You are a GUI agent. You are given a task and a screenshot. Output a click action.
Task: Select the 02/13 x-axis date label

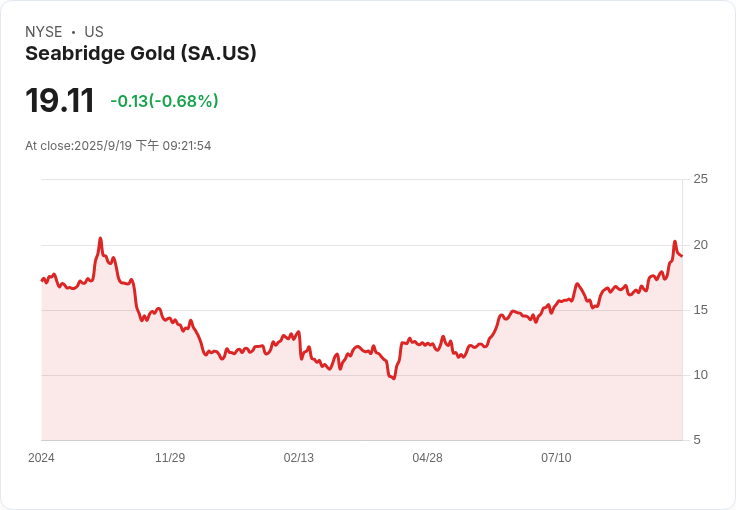(x=298, y=458)
